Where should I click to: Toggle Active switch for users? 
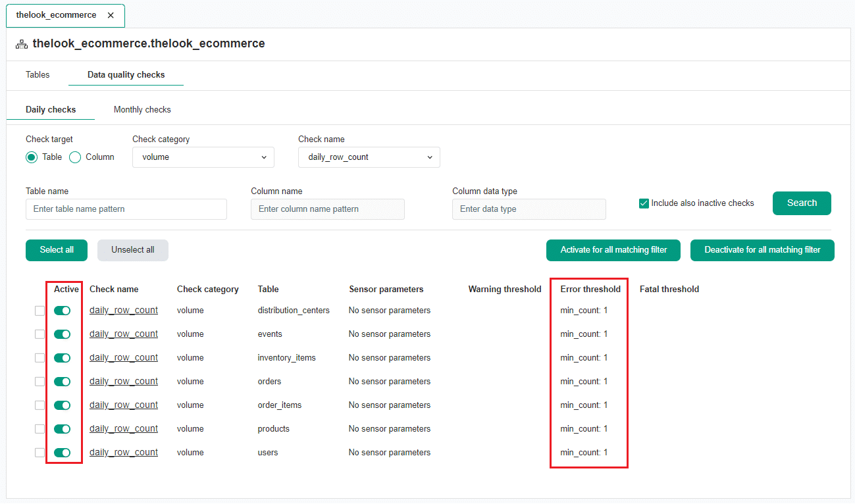pos(63,453)
